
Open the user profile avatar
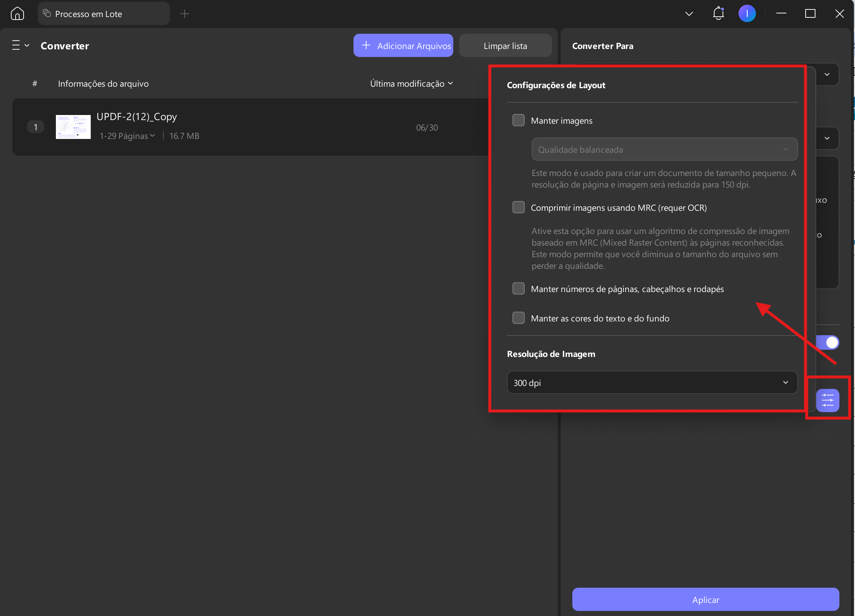click(747, 13)
